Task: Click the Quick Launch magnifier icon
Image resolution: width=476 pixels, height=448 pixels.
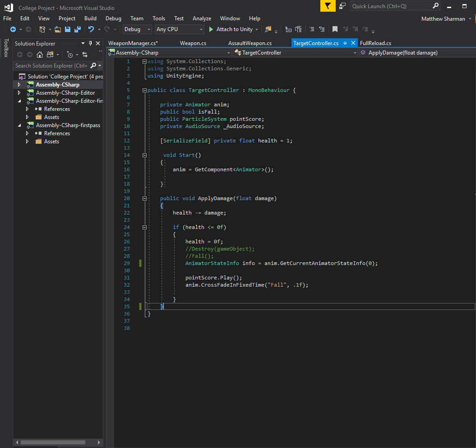Action: 436,6
